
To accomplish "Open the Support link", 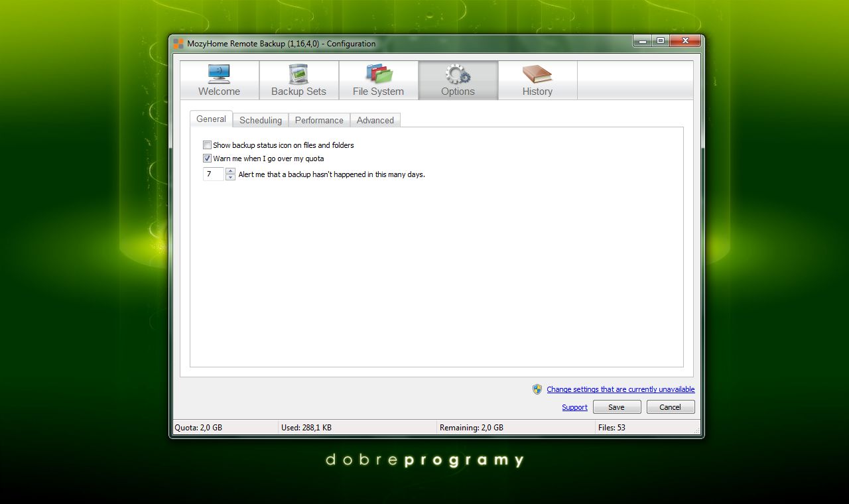I will coord(574,407).
